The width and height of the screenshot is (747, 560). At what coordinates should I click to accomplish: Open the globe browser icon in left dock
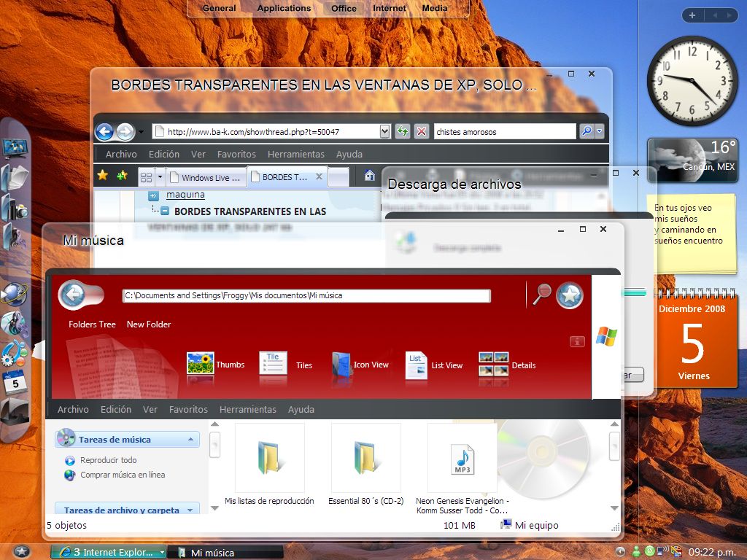(x=15, y=293)
